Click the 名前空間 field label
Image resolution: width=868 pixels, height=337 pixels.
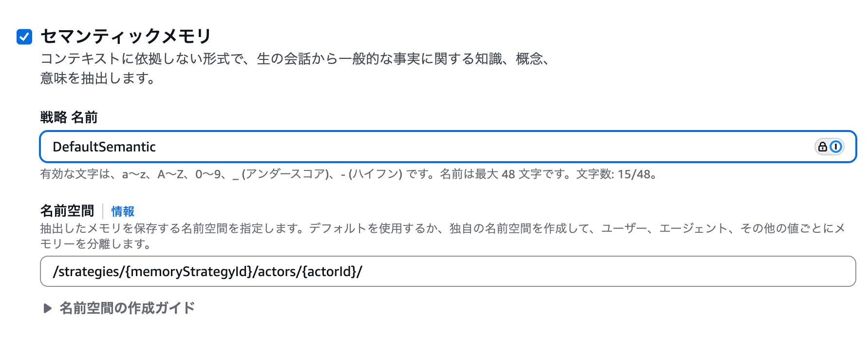point(67,211)
